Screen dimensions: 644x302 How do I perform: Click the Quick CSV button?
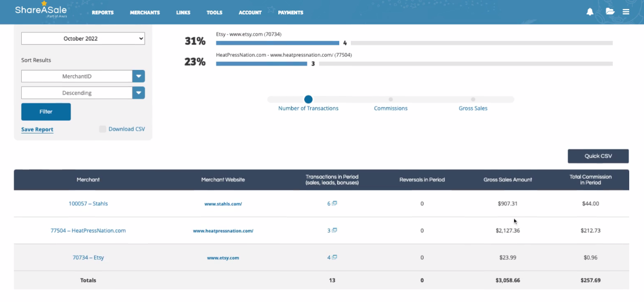point(598,156)
